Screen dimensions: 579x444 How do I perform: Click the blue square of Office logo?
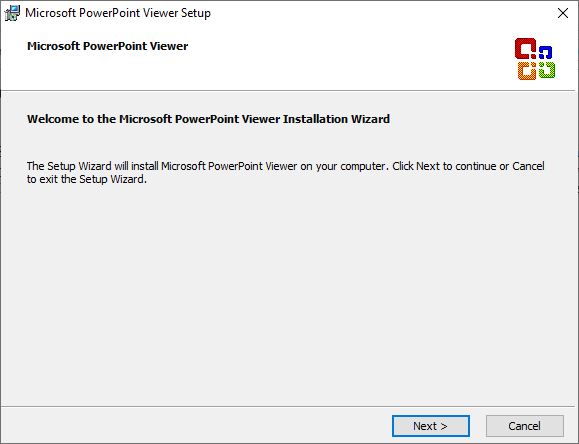point(545,52)
